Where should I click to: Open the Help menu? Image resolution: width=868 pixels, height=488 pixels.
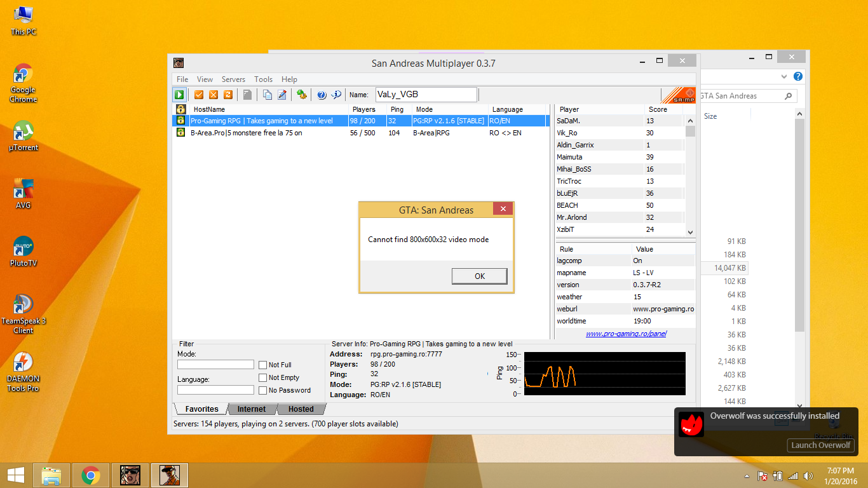[289, 79]
